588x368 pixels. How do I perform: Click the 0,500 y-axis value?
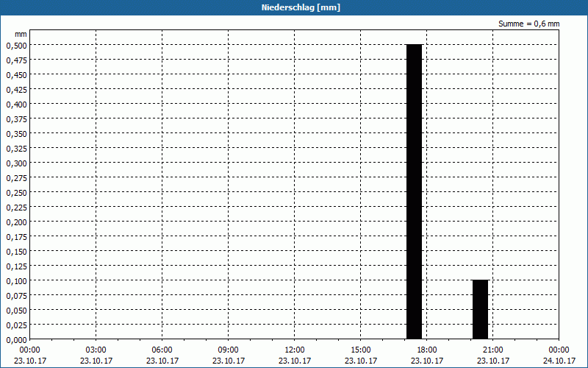(x=16, y=45)
